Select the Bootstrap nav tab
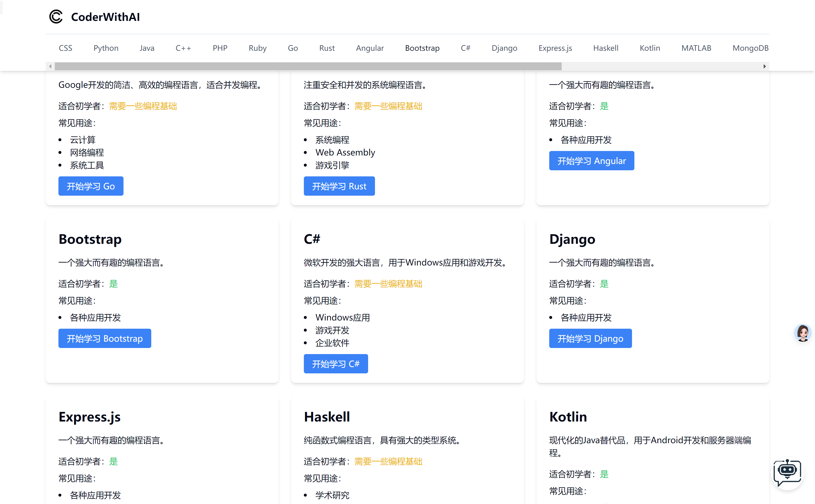815x504 pixels. pyautogui.click(x=422, y=48)
